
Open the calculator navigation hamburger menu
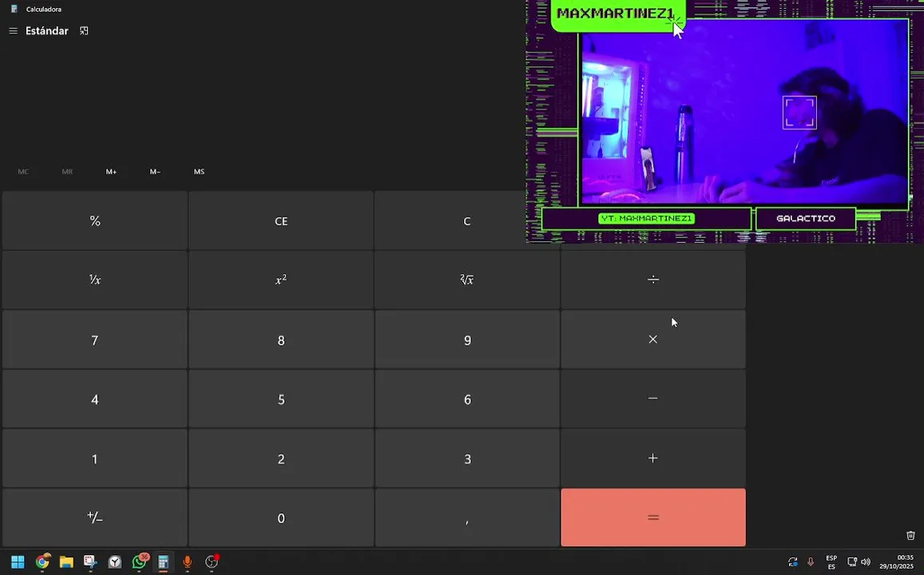[13, 30]
